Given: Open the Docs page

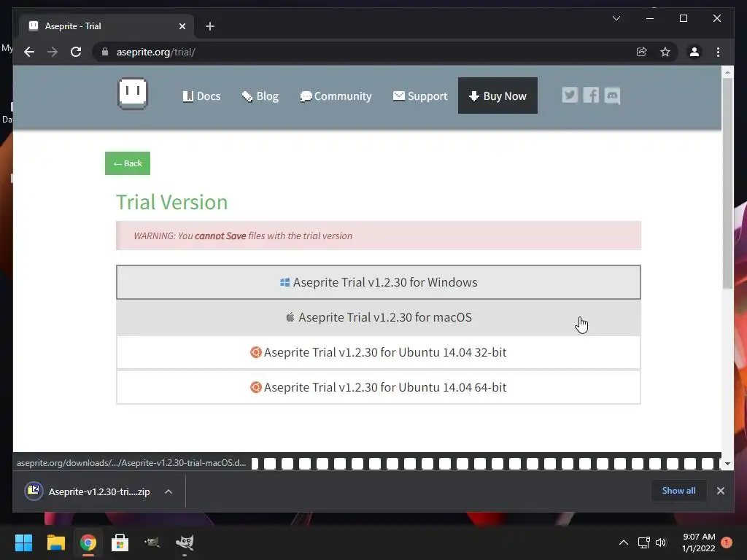Looking at the screenshot, I should [x=201, y=96].
